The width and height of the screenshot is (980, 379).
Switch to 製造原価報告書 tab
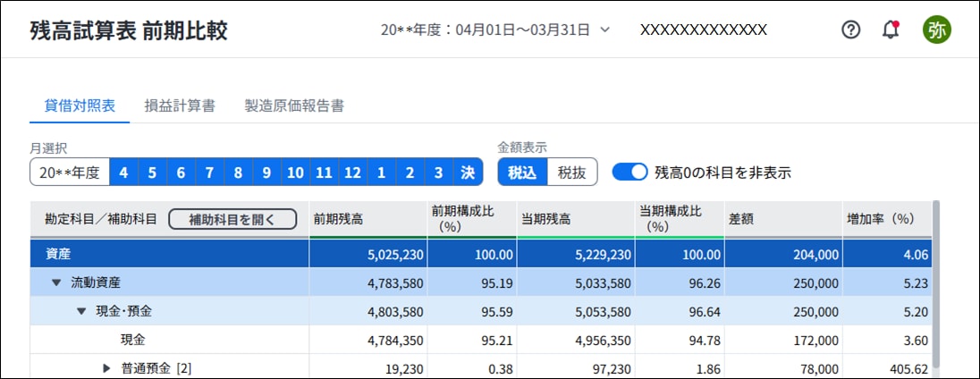point(294,105)
